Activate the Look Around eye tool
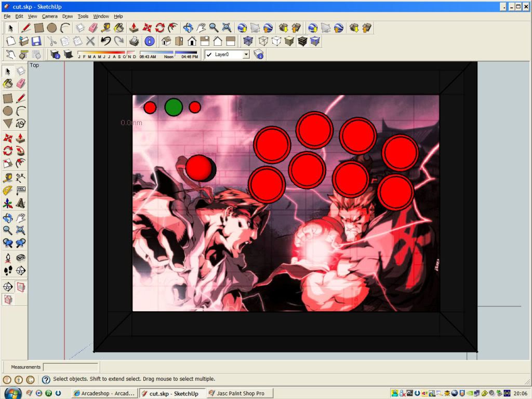This screenshot has width=532, height=399. [21, 258]
